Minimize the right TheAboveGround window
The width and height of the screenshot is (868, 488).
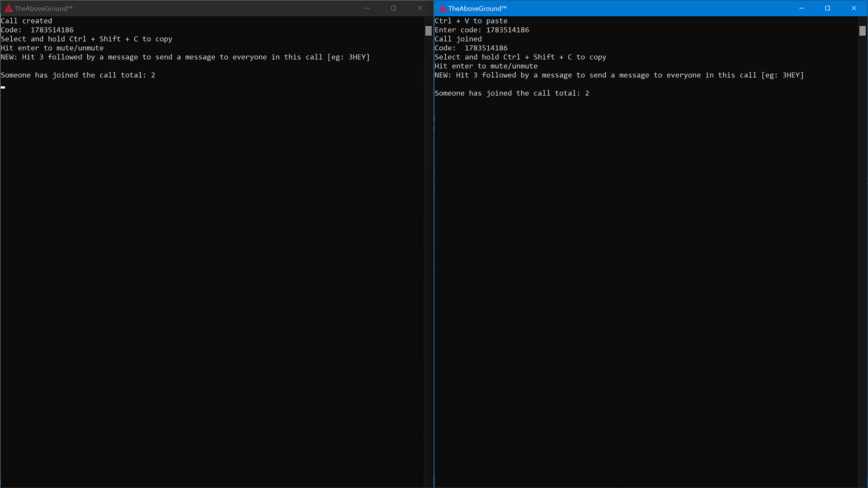802,8
